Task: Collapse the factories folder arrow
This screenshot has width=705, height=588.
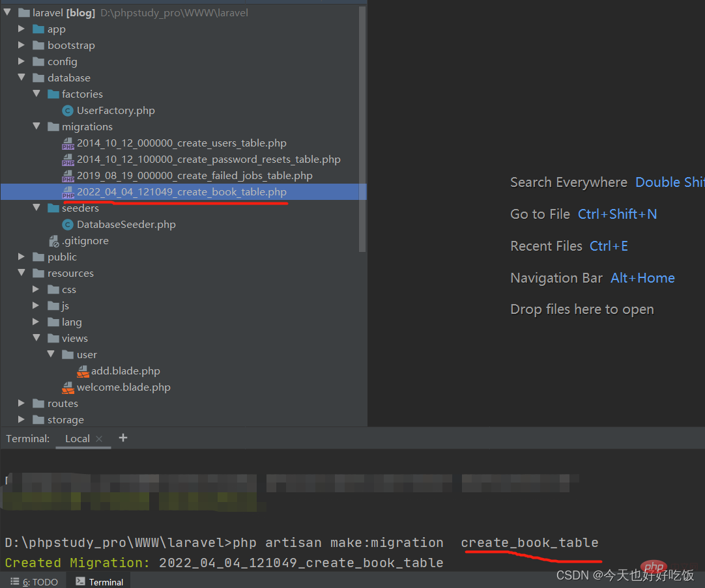Action: point(36,93)
